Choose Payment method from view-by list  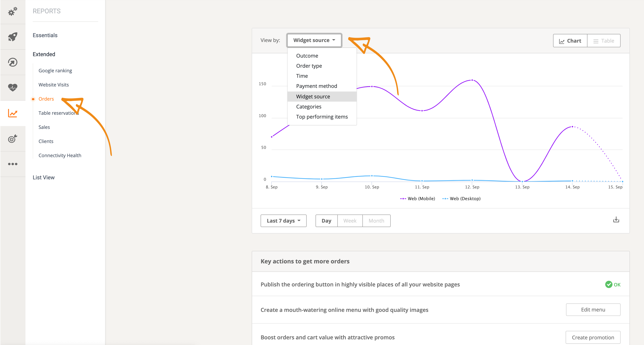(x=322, y=86)
